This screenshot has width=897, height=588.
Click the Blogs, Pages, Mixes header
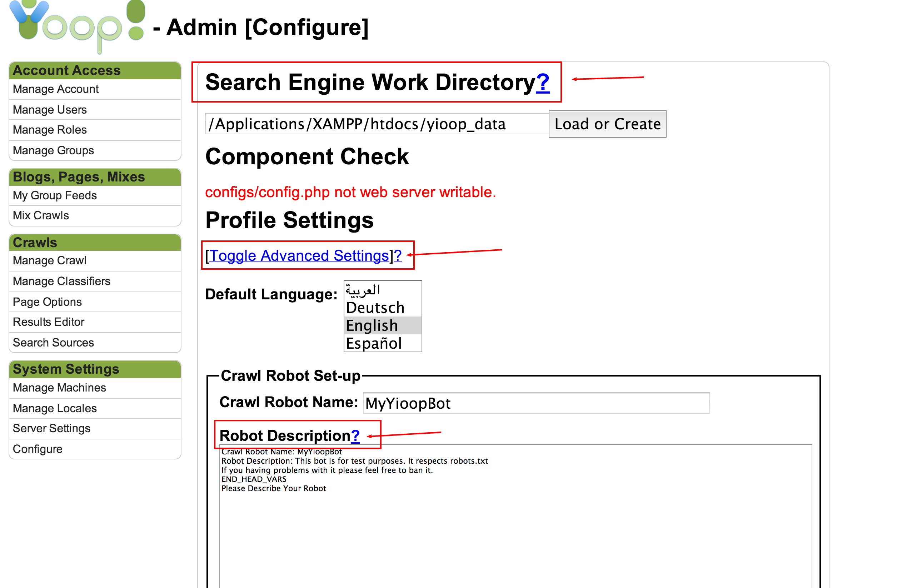click(95, 177)
